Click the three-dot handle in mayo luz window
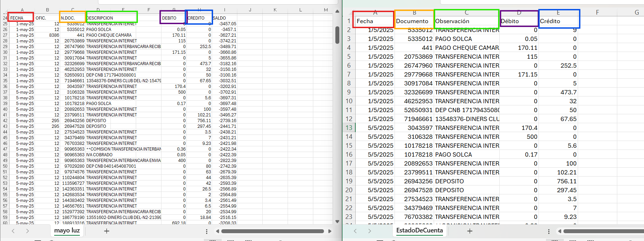Image resolution: width=644 pixels, height=241 pixels. tap(207, 231)
